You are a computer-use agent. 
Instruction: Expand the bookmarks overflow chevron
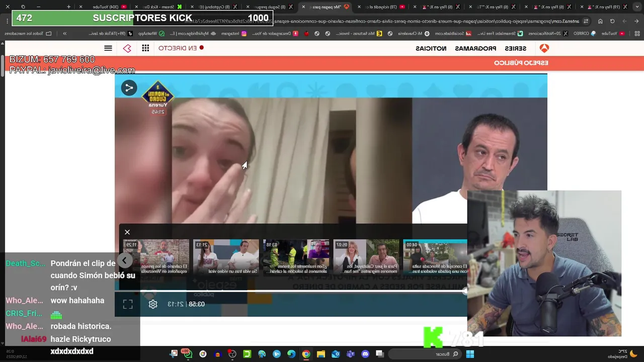[x=64, y=33]
